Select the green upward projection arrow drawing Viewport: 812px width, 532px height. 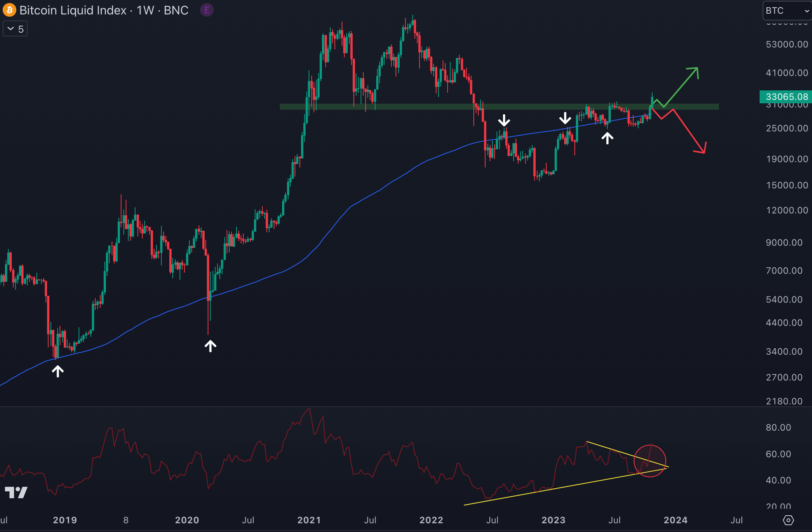(681, 87)
